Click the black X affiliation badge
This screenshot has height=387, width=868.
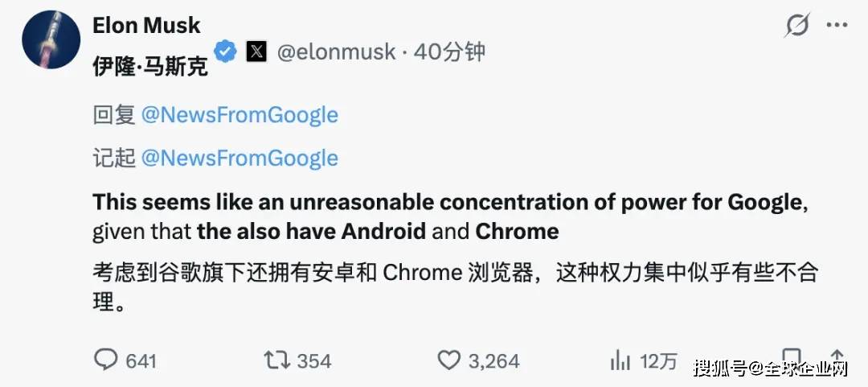pos(256,52)
